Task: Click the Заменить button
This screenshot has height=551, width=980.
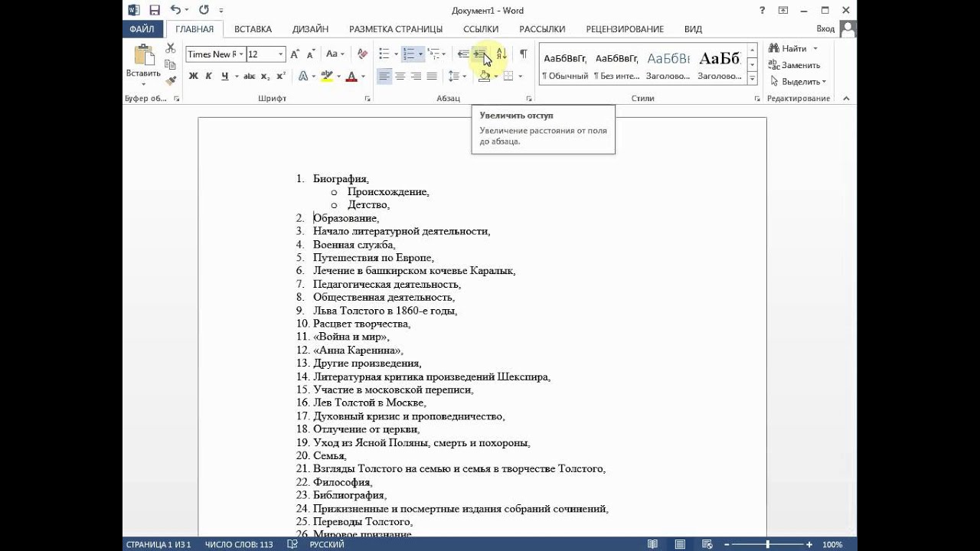Action: click(795, 65)
